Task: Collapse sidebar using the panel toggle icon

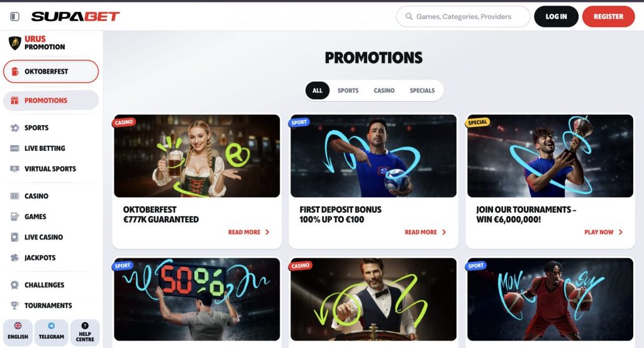Action: click(15, 16)
